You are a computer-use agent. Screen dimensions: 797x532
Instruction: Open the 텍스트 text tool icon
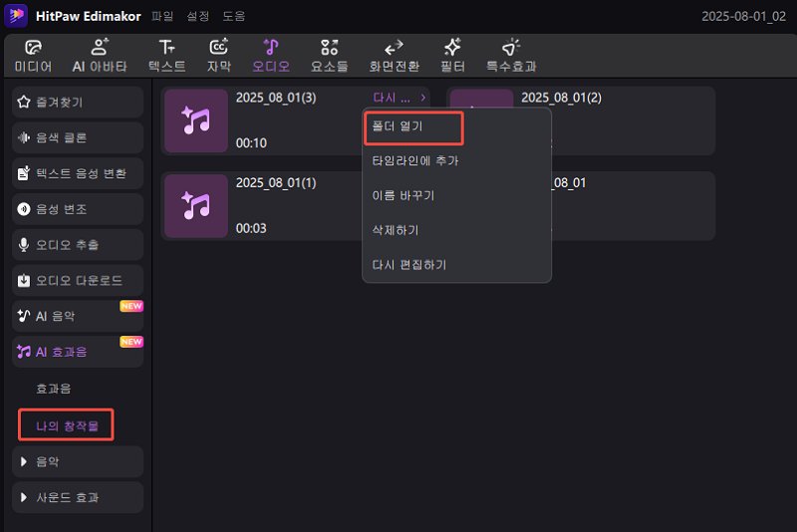point(166,47)
